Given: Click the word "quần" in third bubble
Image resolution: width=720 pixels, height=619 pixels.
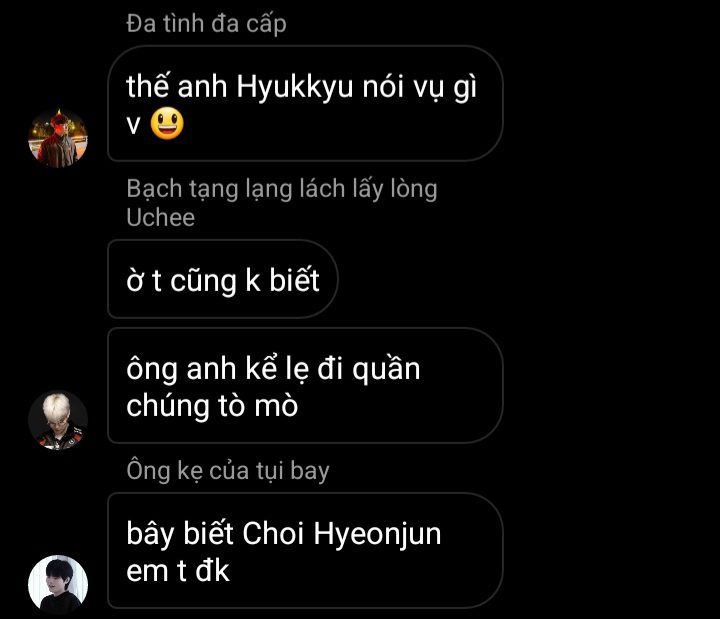Looking at the screenshot, I should (386, 370).
